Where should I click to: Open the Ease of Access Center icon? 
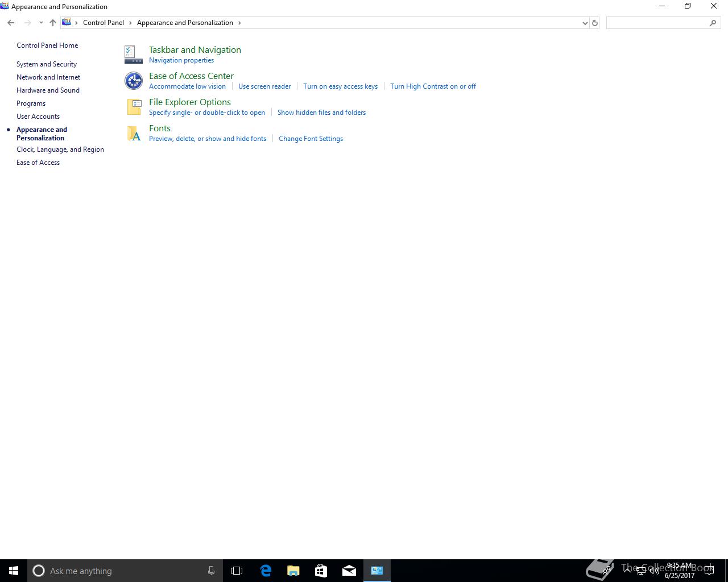coord(133,81)
